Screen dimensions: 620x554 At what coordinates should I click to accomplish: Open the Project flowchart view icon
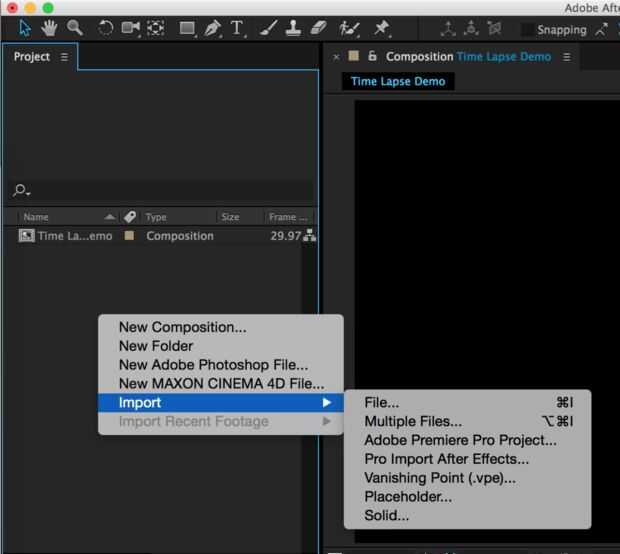pos(309,235)
